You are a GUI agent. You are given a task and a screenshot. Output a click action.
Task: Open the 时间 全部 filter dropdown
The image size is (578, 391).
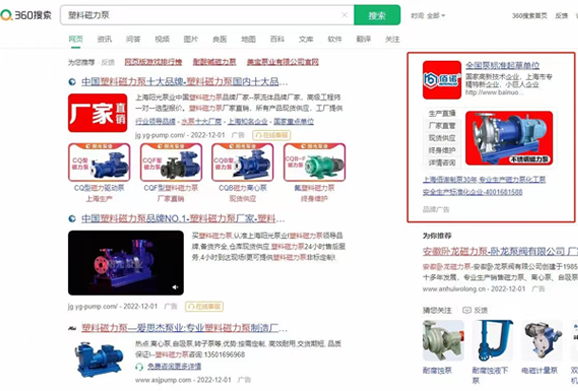tap(428, 15)
